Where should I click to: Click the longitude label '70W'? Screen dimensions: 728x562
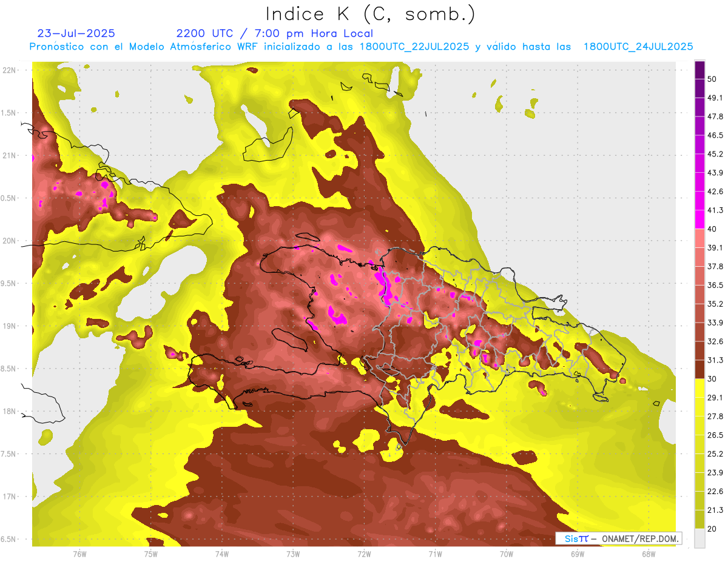tap(506, 554)
